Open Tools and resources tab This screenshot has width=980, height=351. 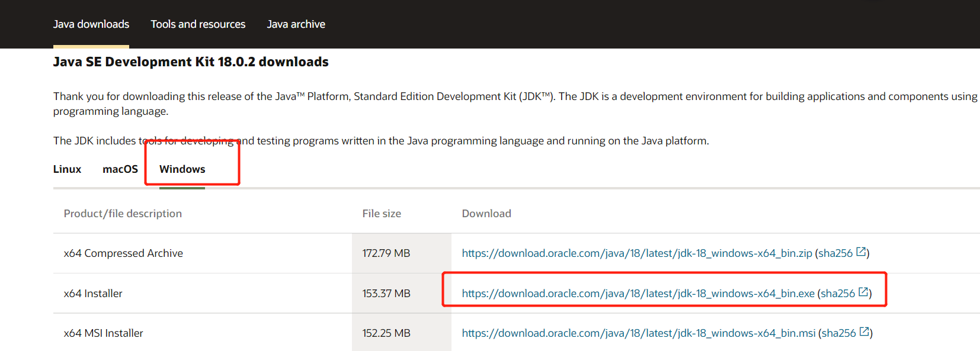[x=198, y=24]
